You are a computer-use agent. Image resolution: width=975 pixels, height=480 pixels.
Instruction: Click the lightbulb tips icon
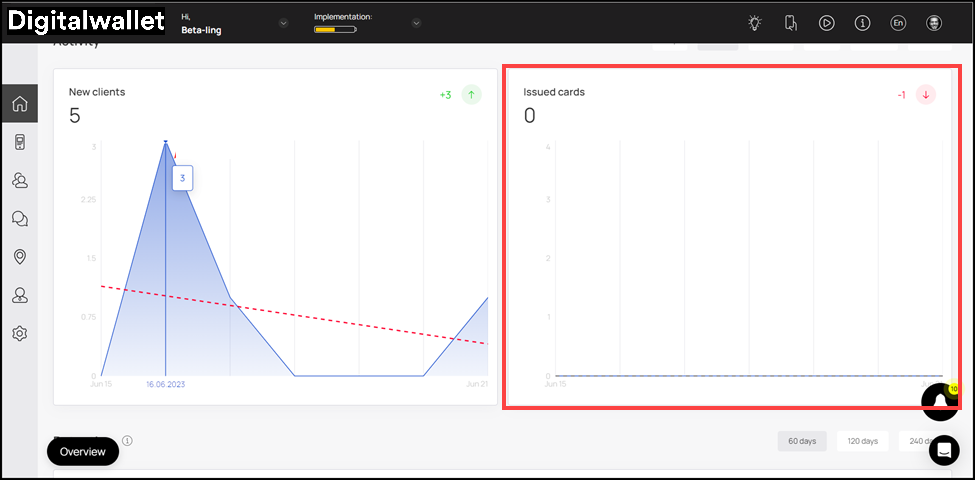coord(754,23)
